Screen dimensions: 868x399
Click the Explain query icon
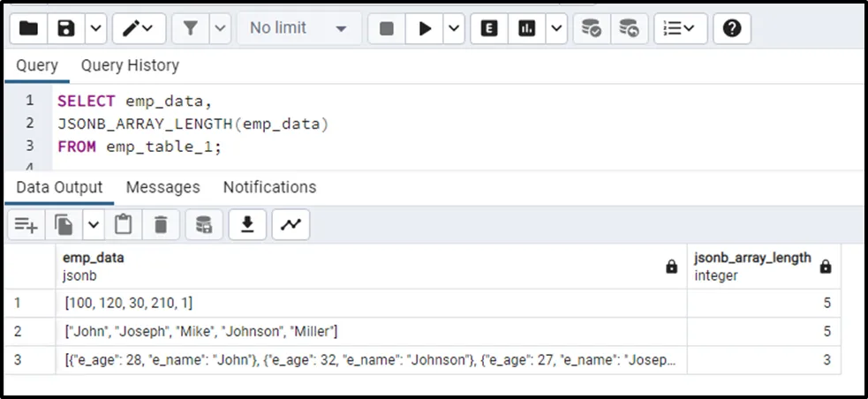coord(488,28)
